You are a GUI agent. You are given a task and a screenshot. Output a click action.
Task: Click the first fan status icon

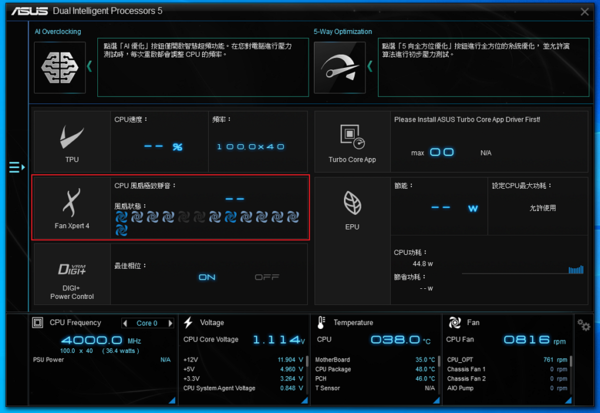click(x=123, y=216)
